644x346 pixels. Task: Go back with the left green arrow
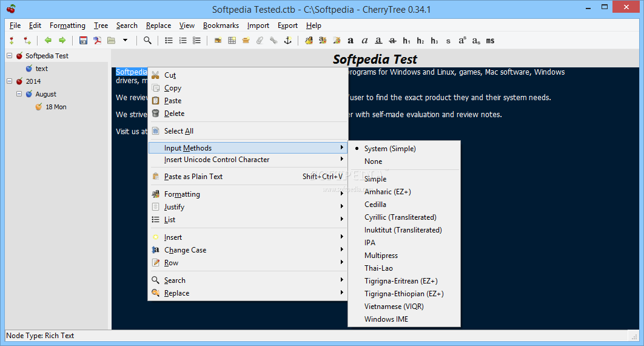click(48, 40)
